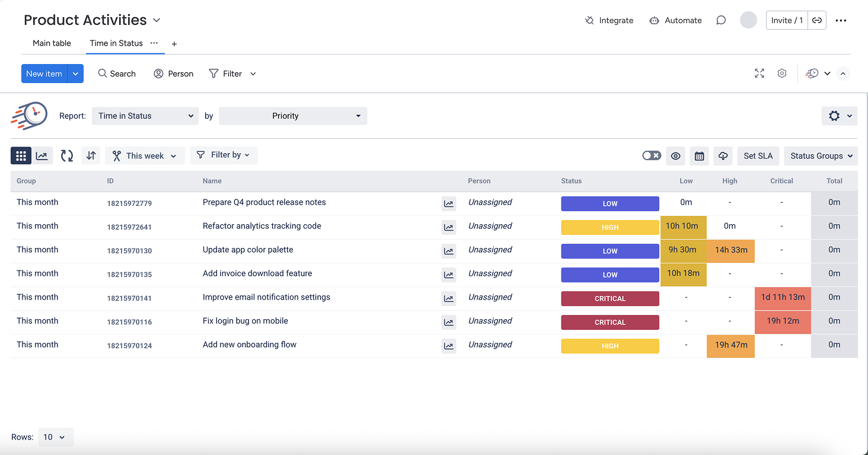Switch to grid table view icon
The height and width of the screenshot is (455, 868).
click(21, 156)
